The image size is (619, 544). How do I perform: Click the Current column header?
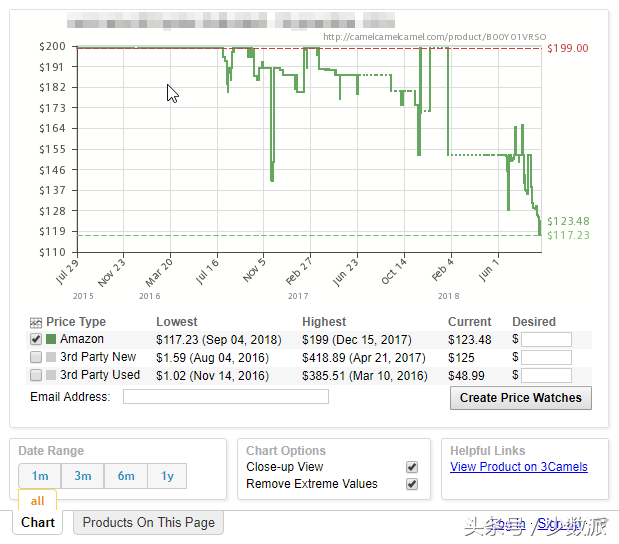[469, 322]
